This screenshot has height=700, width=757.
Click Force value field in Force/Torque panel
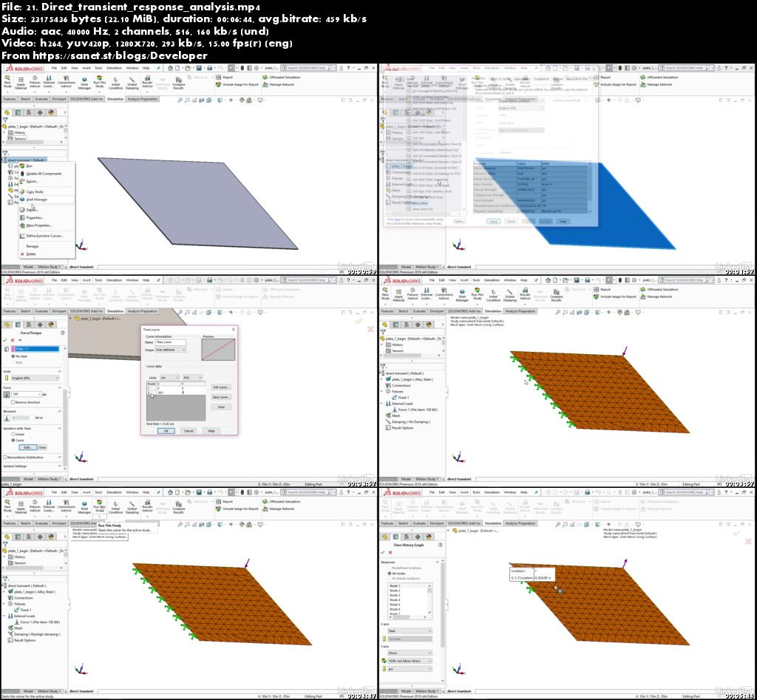coord(26,395)
